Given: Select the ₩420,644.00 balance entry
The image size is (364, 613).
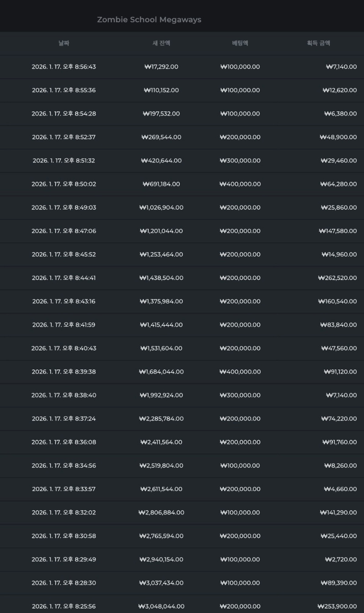Looking at the screenshot, I should coord(161,161).
